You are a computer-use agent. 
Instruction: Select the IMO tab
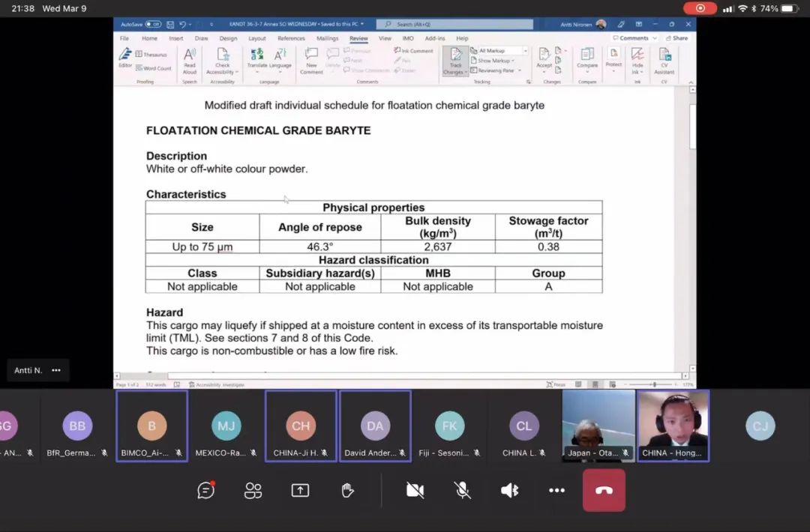[408, 38]
